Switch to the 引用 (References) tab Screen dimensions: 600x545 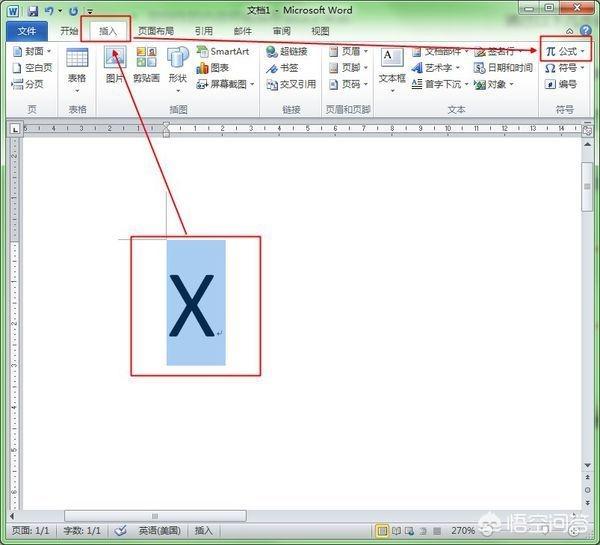[204, 31]
